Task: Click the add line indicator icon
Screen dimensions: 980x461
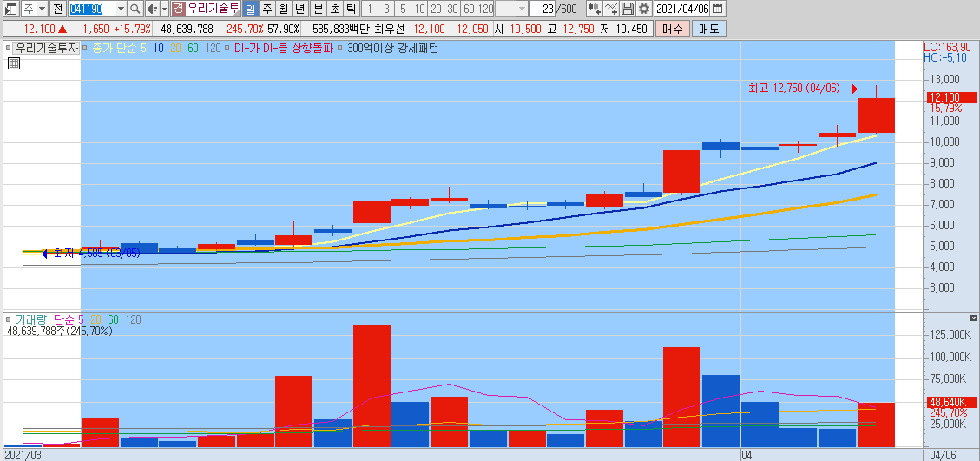Action: coord(611,9)
